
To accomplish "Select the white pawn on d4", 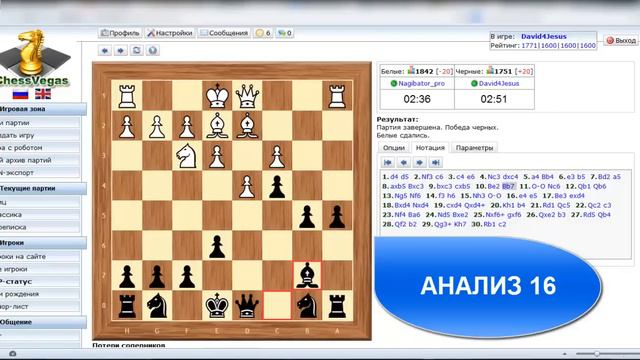I will click(247, 186).
